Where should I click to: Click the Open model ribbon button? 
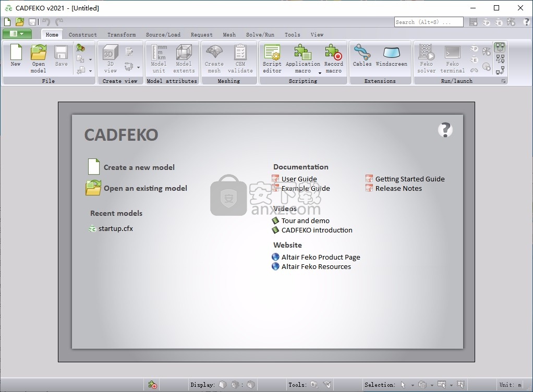tap(39, 59)
